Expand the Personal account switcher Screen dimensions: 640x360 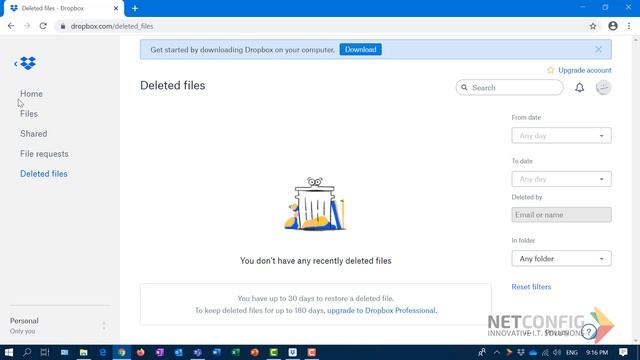point(104,326)
